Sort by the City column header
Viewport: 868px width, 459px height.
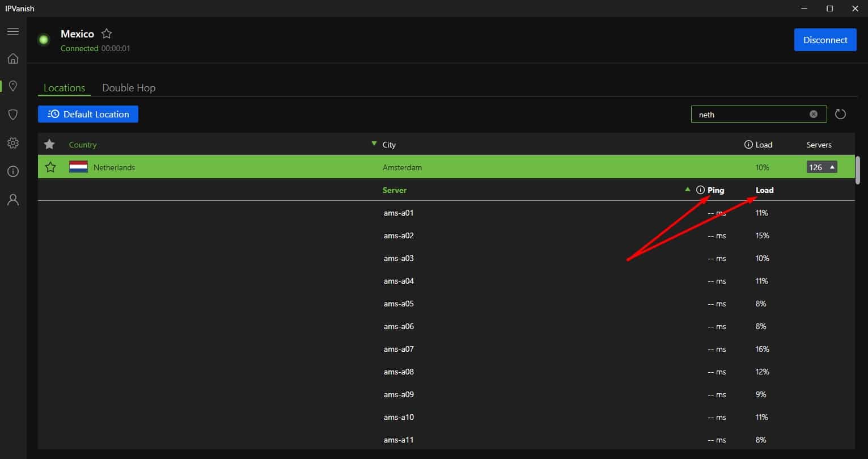(389, 145)
